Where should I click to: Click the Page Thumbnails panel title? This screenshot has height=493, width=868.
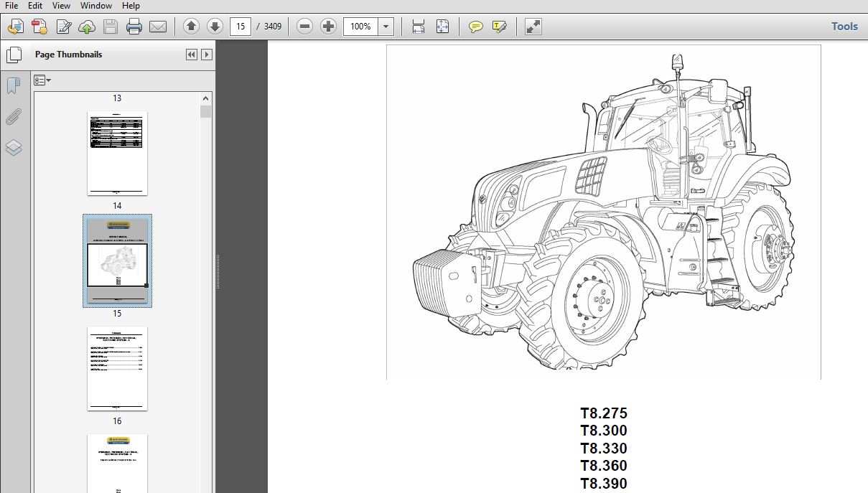[68, 55]
